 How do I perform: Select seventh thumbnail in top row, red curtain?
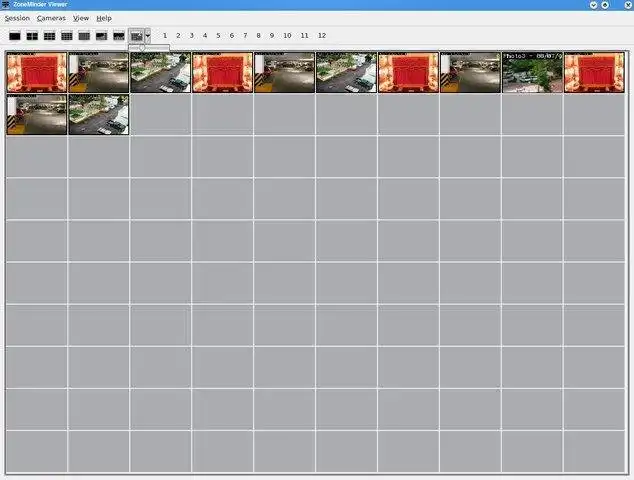point(408,72)
